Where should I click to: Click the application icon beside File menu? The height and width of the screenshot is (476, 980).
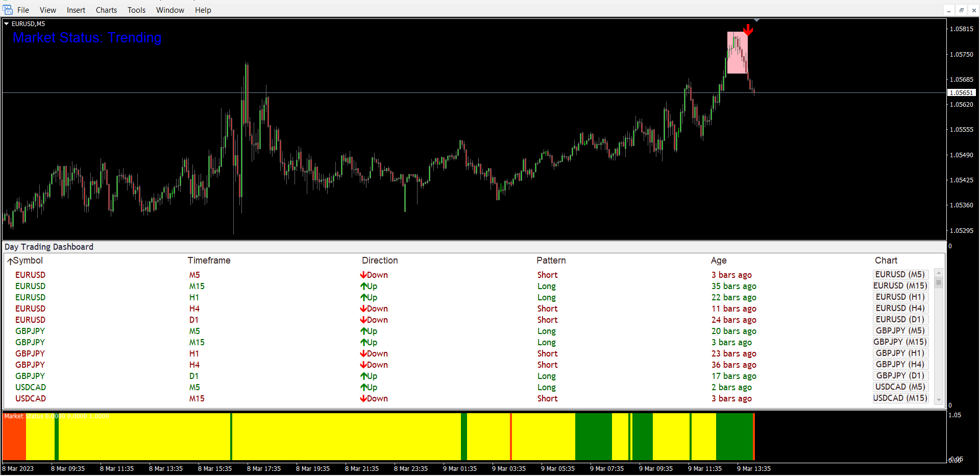tap(8, 10)
